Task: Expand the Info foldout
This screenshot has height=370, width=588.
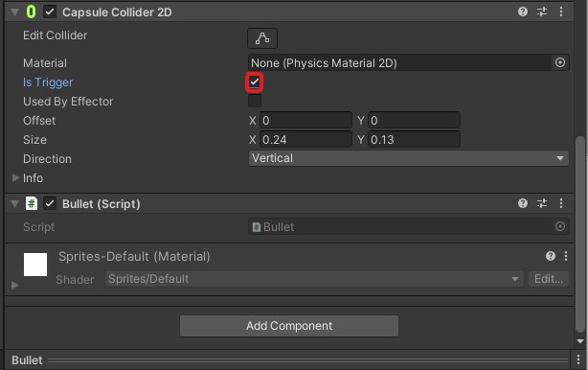Action: click(15, 177)
